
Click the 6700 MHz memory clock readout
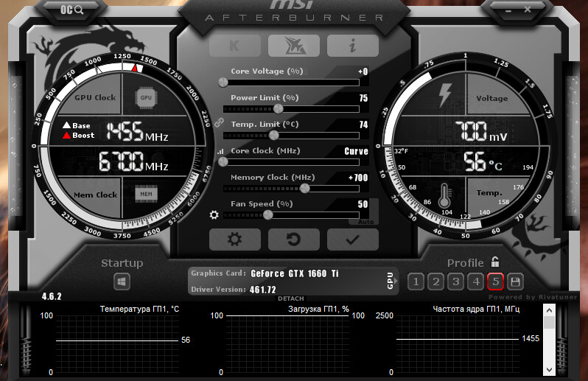point(133,161)
